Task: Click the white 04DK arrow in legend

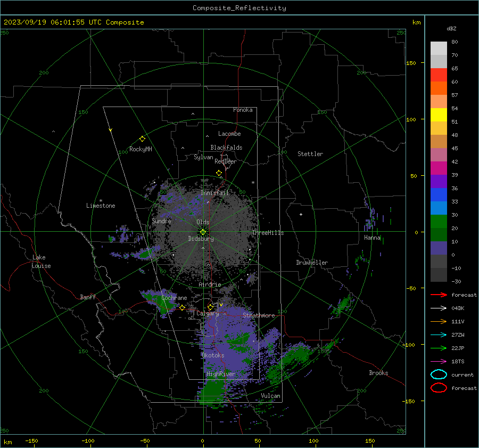Action: (x=439, y=308)
